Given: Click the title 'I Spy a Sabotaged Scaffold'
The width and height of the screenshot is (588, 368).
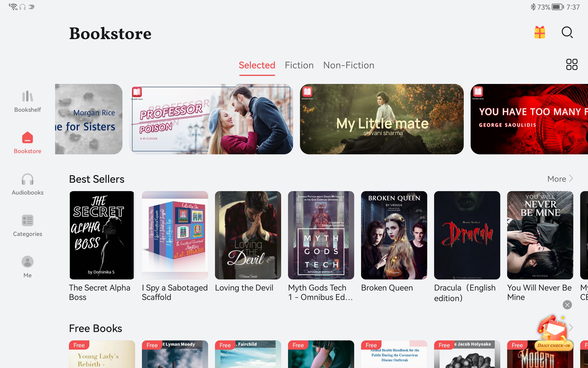Looking at the screenshot, I should pos(175,292).
